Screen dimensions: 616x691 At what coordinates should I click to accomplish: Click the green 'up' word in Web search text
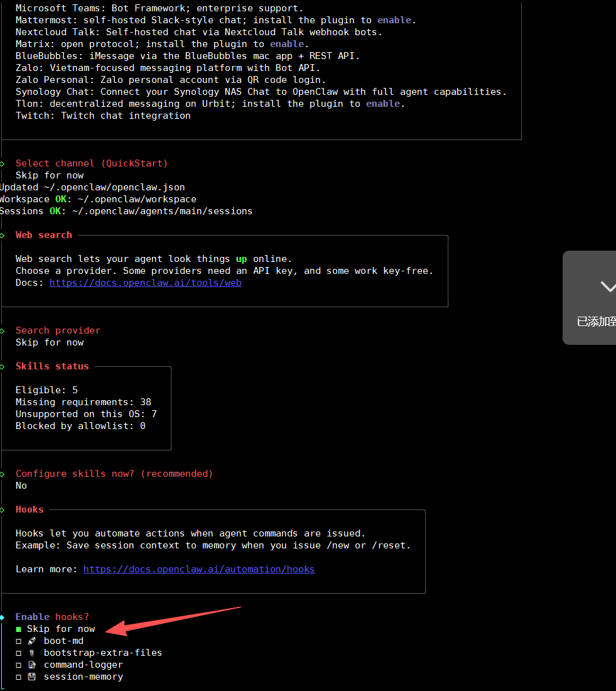[242, 259]
